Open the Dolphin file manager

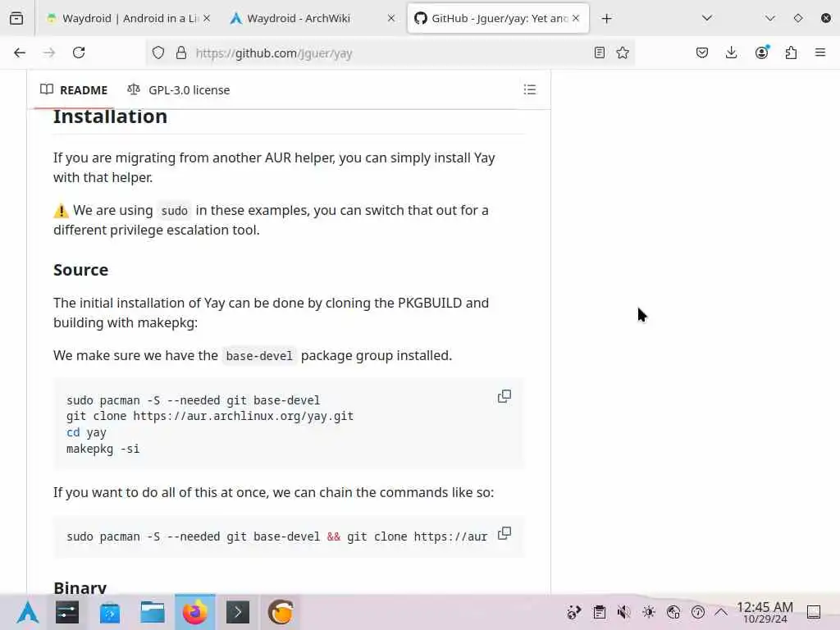coord(153,612)
